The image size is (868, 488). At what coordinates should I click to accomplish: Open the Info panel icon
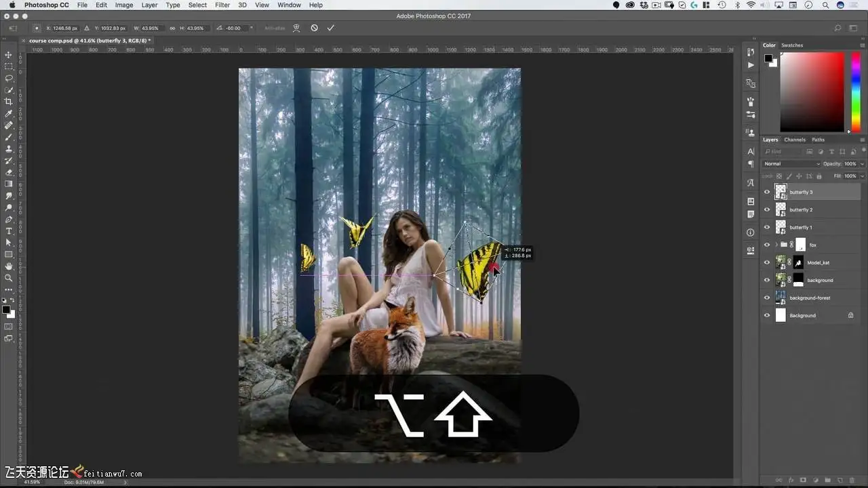pos(750,232)
